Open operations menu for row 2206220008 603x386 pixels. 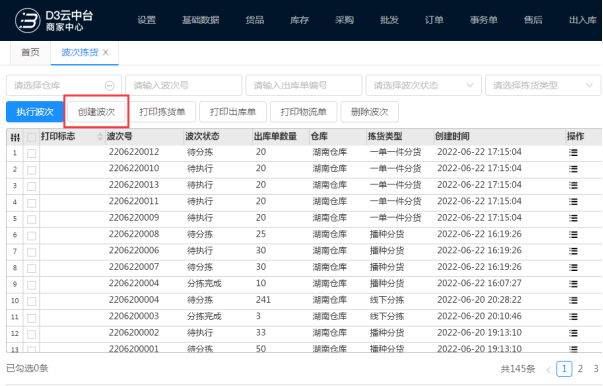point(573,235)
